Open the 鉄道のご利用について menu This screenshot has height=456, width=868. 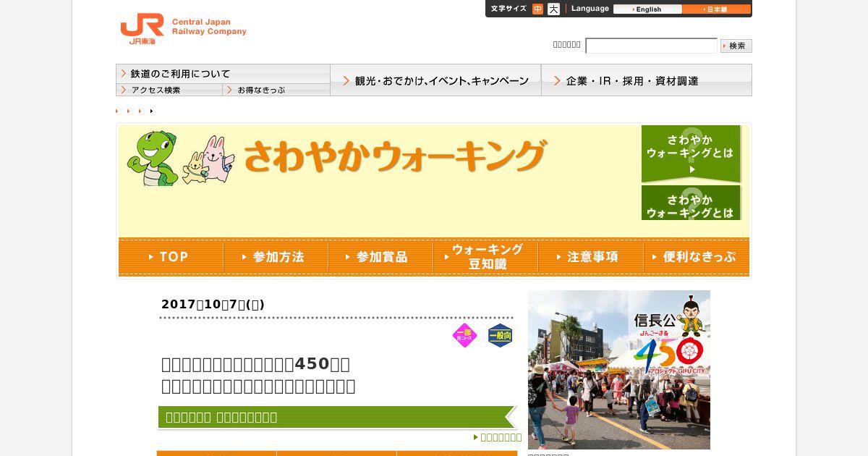tap(223, 74)
